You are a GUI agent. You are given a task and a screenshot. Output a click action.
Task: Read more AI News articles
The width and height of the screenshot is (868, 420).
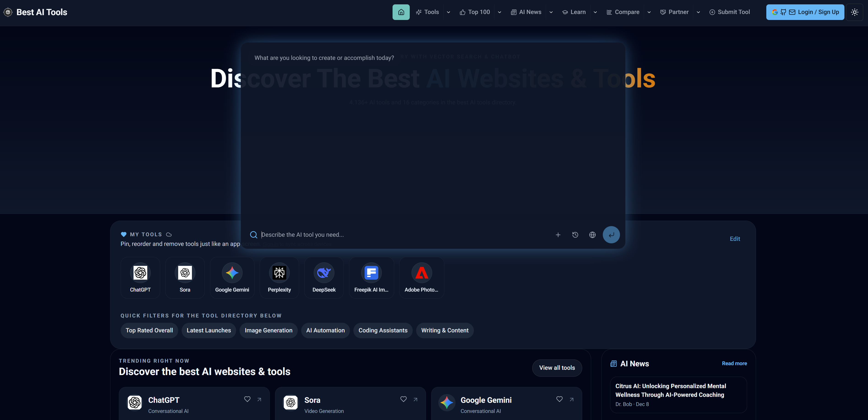734,363
